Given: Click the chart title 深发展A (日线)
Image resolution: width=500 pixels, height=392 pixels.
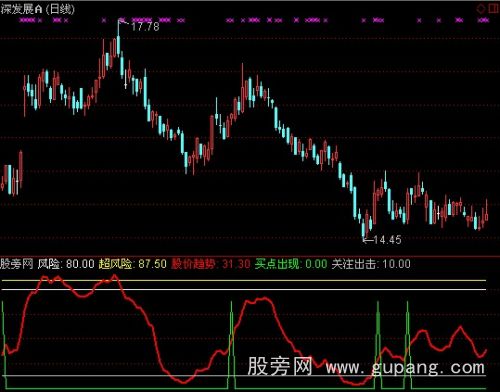Looking at the screenshot, I should pyautogui.click(x=37, y=9).
